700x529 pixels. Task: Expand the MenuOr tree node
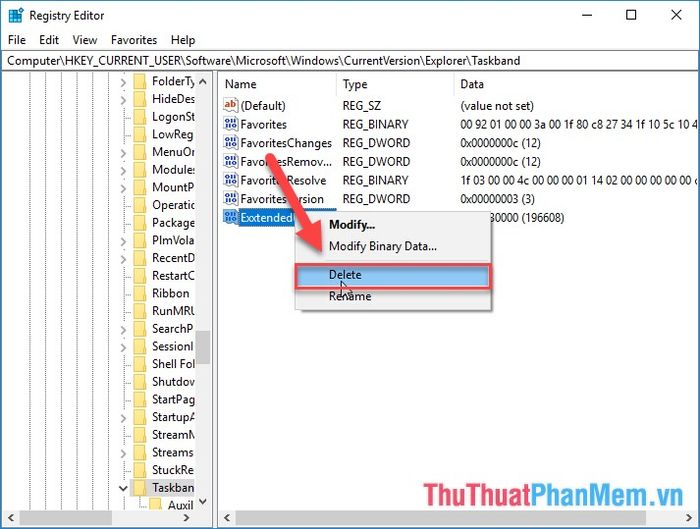[x=123, y=153]
